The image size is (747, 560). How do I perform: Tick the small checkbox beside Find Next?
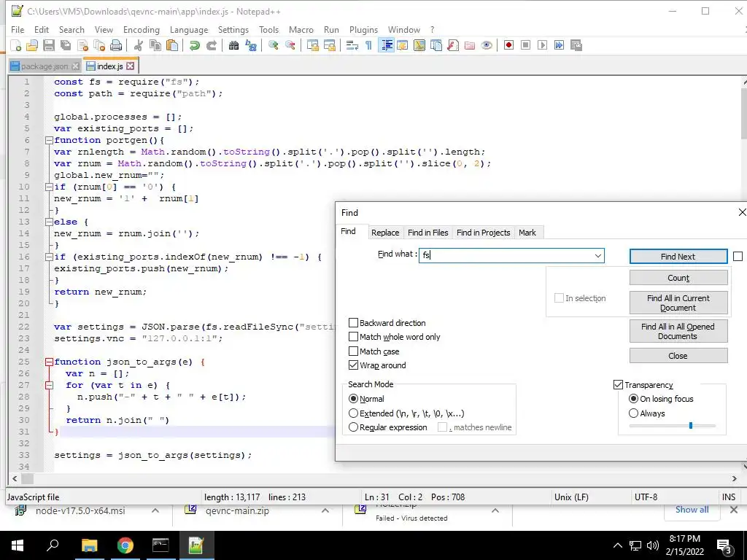click(x=738, y=256)
